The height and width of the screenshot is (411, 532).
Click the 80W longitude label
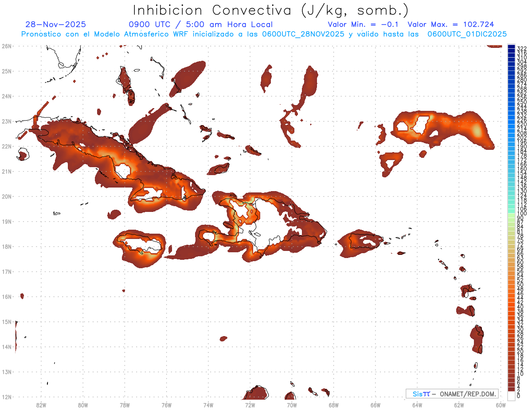pos(83,404)
